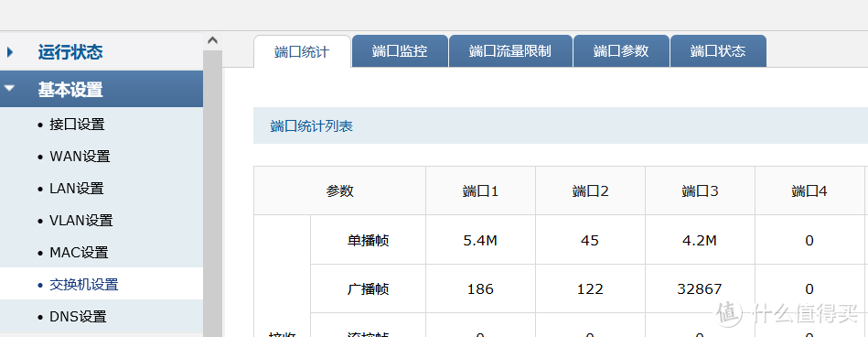Open MAC设置 in sidebar
Screen dimensions: 868x337
click(79, 253)
